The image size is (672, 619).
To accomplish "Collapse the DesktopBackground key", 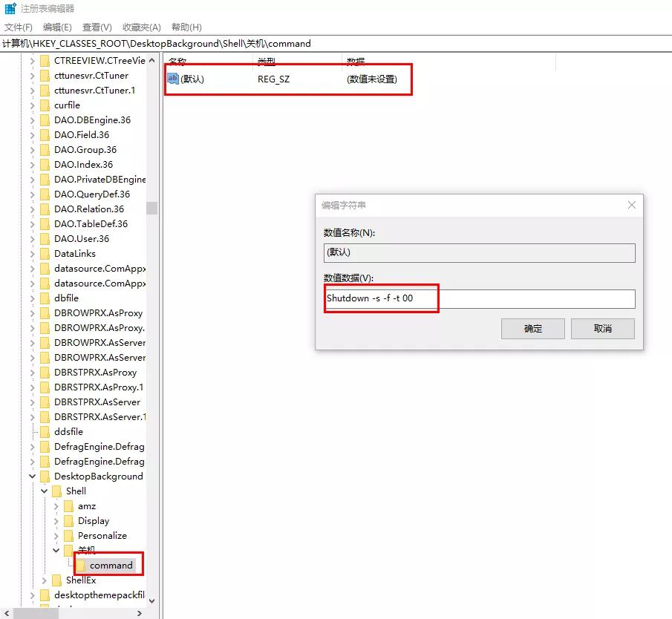I will tap(32, 476).
